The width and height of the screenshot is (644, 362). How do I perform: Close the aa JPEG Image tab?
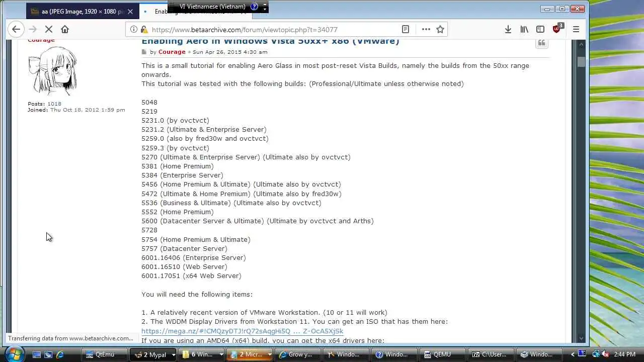coord(130,11)
